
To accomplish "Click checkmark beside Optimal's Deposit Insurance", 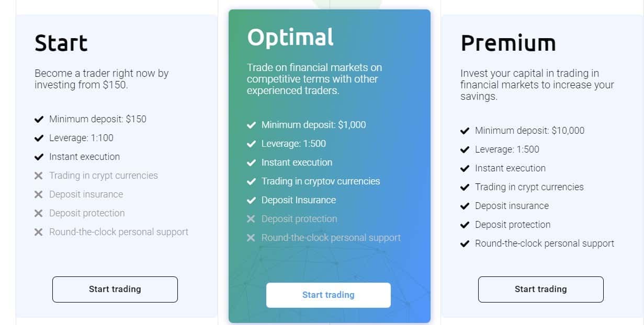I will pyautogui.click(x=251, y=200).
